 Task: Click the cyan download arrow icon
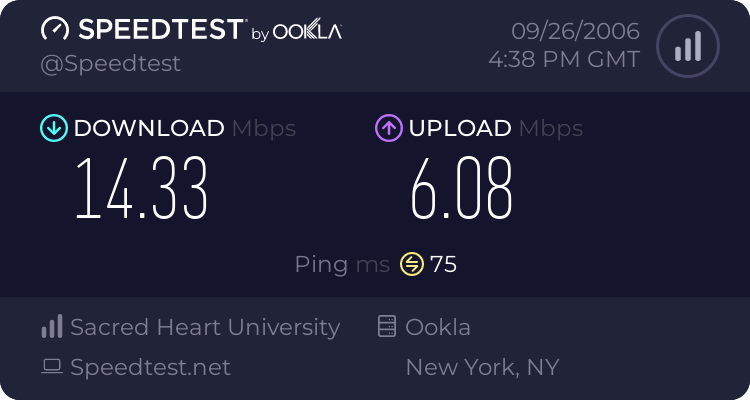(x=54, y=128)
